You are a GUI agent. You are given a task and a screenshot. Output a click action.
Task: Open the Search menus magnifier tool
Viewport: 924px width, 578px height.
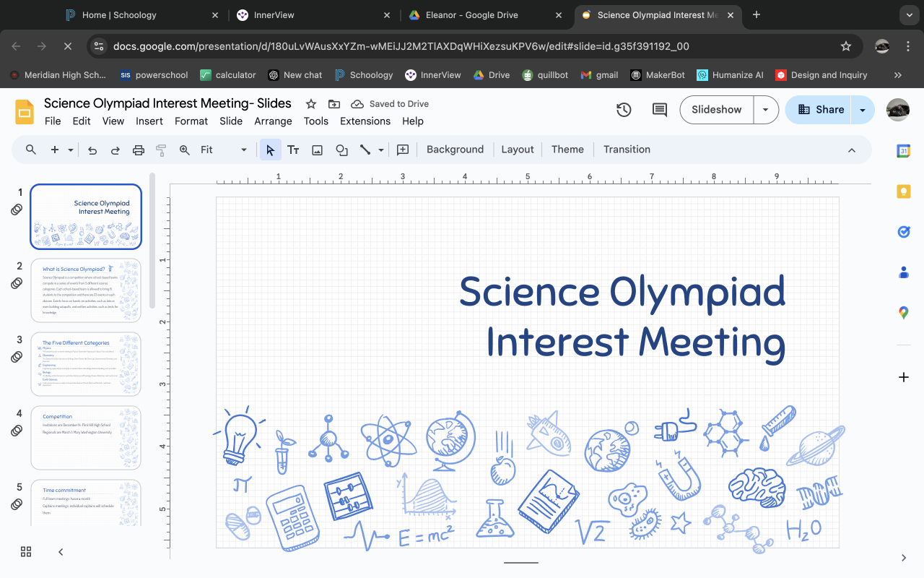(31, 150)
